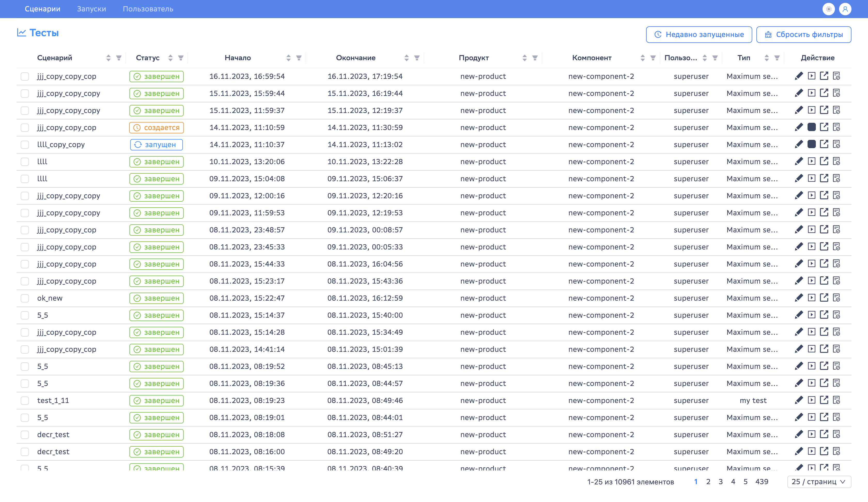The height and width of the screenshot is (502, 868).
Task: Sort table by Сценарий column arrows
Action: [109, 58]
